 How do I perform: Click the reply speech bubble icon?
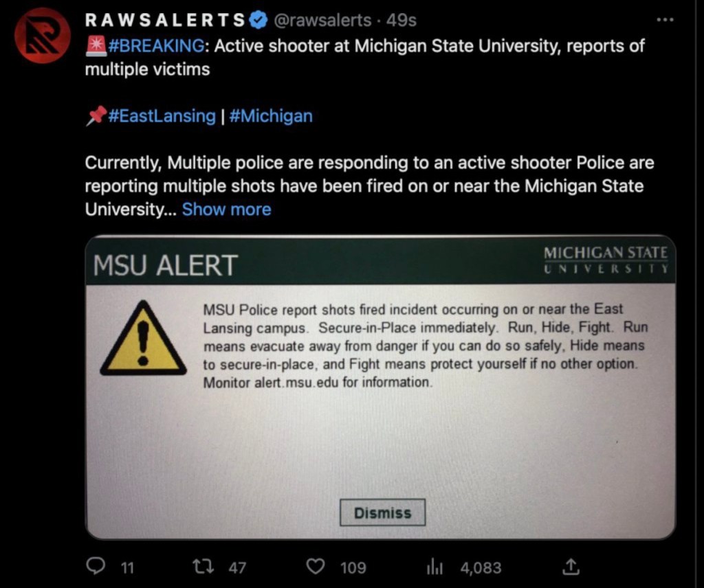click(96, 567)
